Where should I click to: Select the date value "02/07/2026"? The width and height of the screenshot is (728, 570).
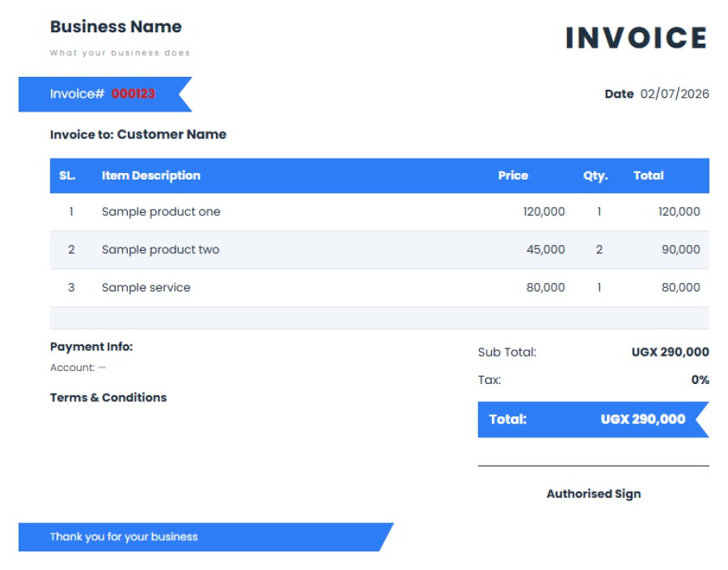pos(675,94)
